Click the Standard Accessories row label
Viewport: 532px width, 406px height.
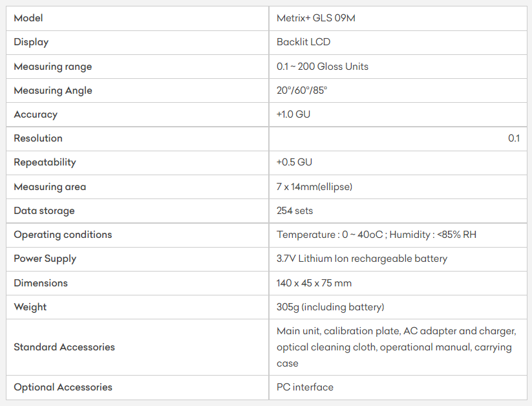[64, 347]
